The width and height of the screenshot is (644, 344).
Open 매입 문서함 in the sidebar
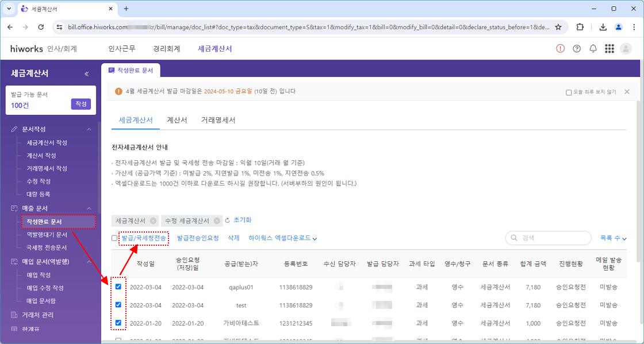(x=41, y=300)
